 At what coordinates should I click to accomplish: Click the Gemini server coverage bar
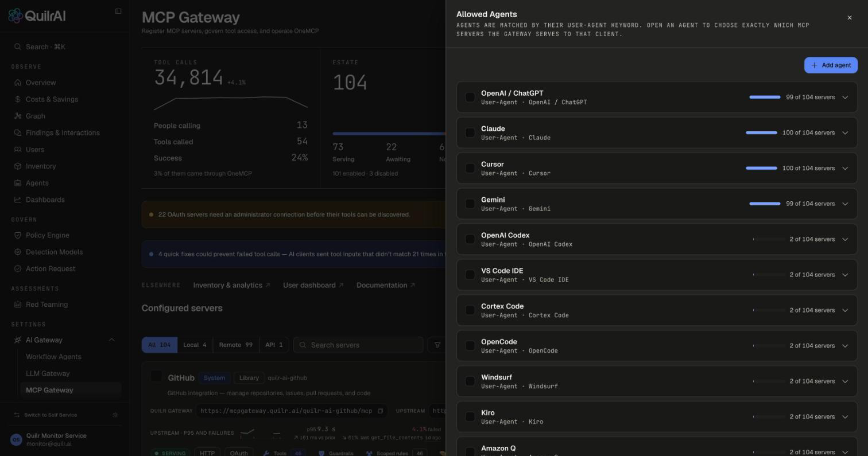tap(765, 204)
